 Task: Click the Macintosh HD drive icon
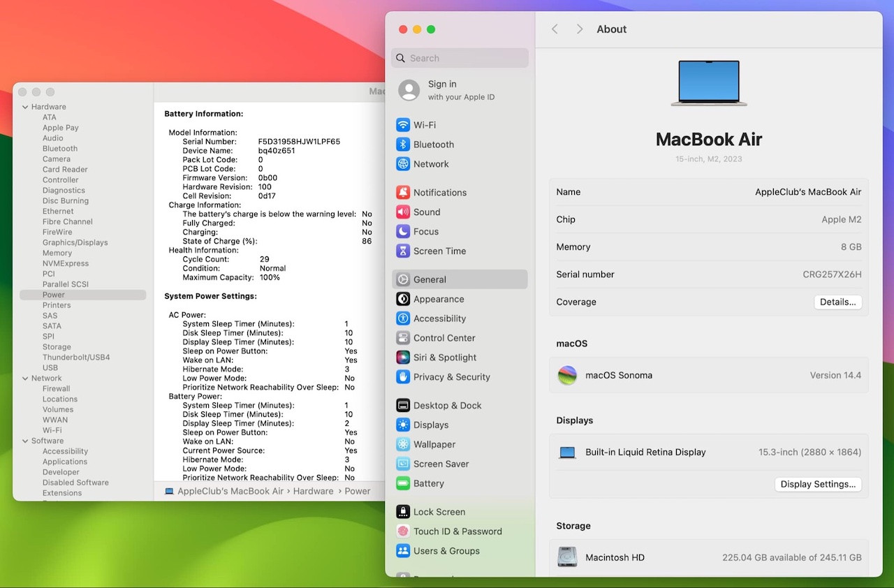click(567, 557)
